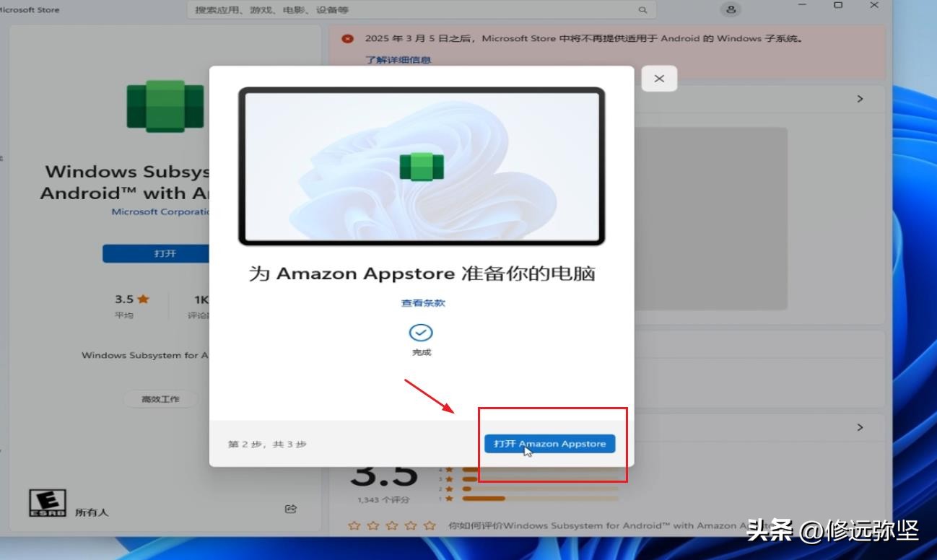Viewport: 937px width, 560px height.
Task: Click the ESRB E rating badge
Action: pos(48,503)
